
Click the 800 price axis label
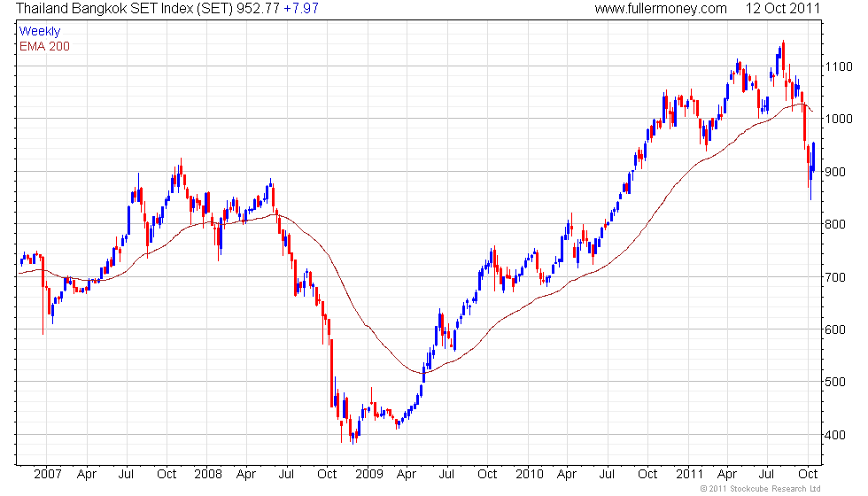(835, 224)
